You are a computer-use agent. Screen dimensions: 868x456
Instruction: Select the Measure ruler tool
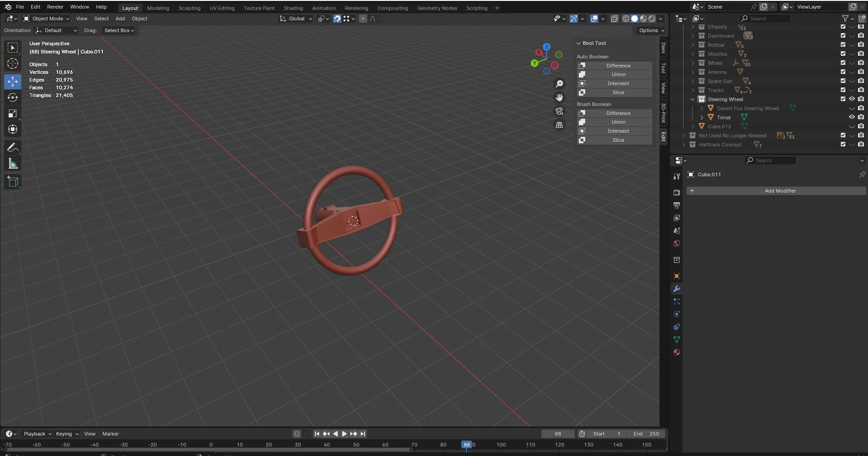pyautogui.click(x=13, y=164)
